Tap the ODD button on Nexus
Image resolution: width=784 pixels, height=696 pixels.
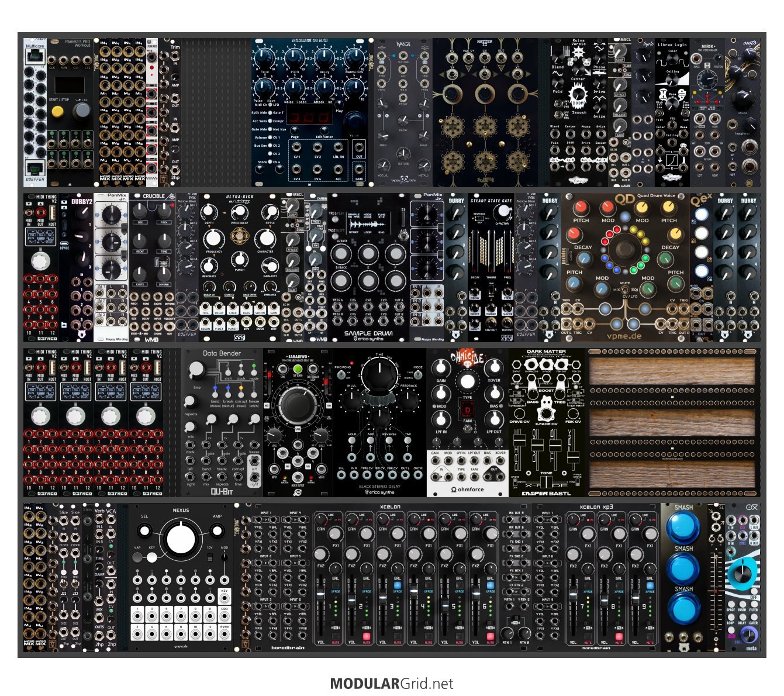point(225,613)
